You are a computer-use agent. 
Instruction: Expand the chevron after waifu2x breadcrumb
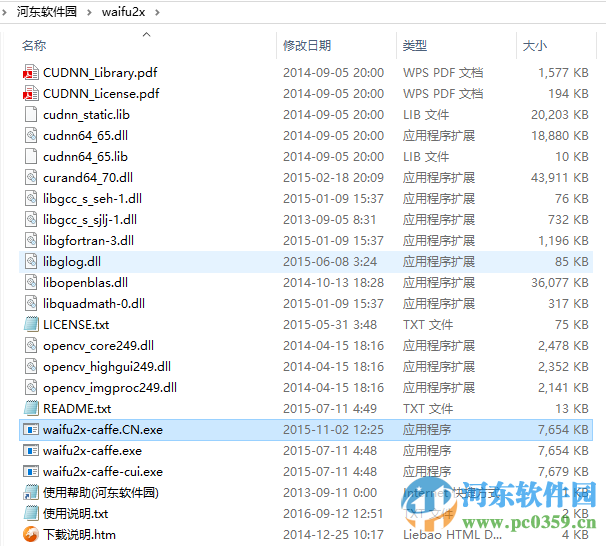[157, 12]
